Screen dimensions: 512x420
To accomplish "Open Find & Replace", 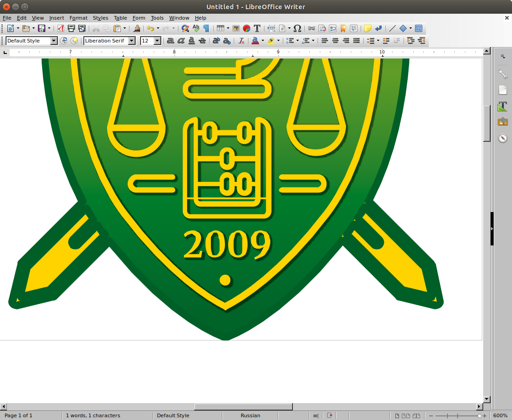I will pyautogui.click(x=185, y=28).
